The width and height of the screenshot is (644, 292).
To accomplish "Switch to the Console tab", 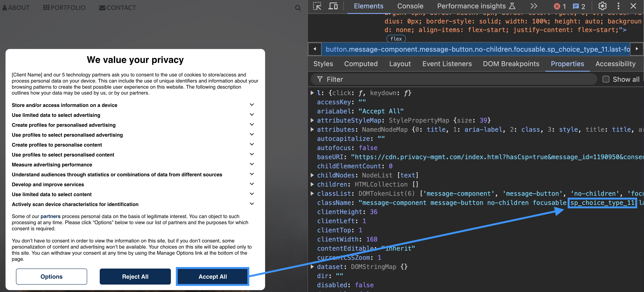I will click(x=410, y=6).
